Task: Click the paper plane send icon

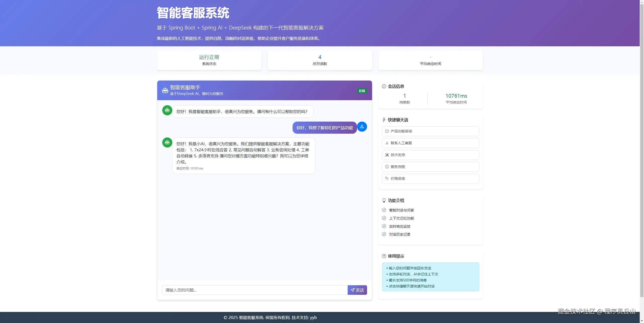Action: [x=352, y=290]
